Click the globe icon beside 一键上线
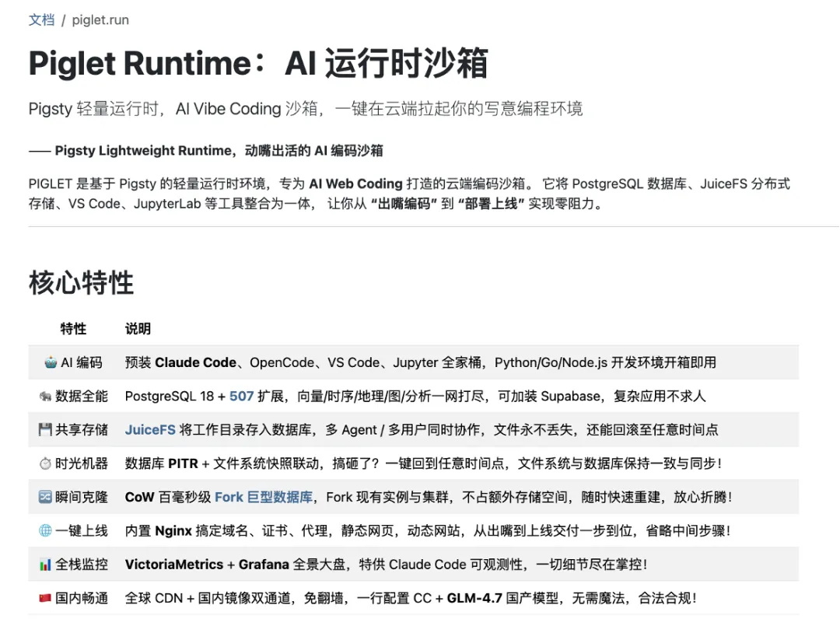The height and width of the screenshot is (626, 840). (45, 530)
